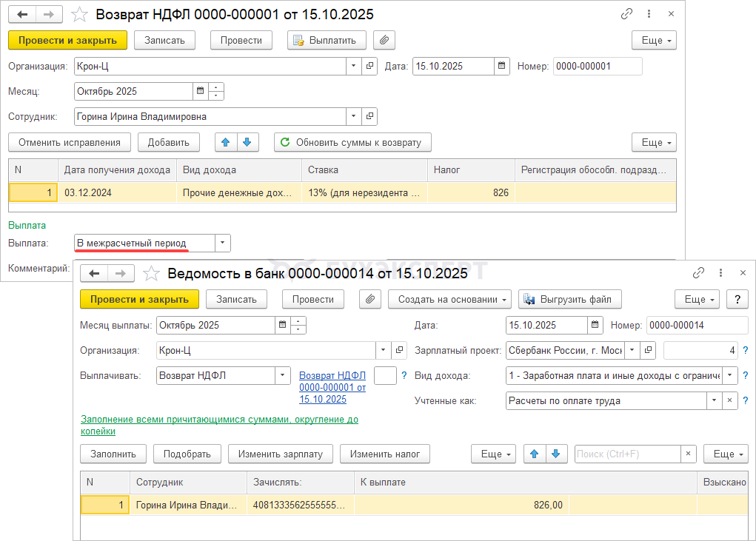Expand Вид дохода dropdown
Screen dimensions: 756x541
click(x=730, y=375)
